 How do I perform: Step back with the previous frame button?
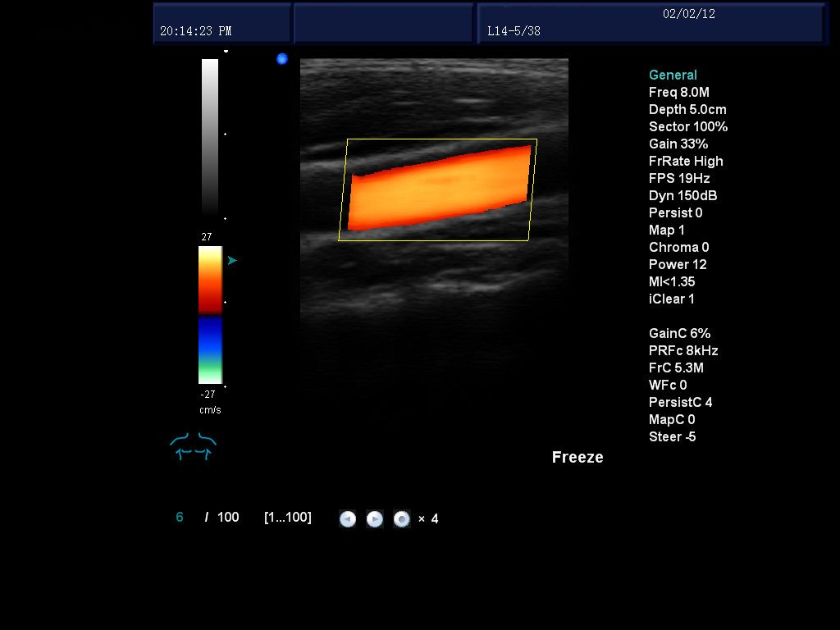(x=348, y=518)
